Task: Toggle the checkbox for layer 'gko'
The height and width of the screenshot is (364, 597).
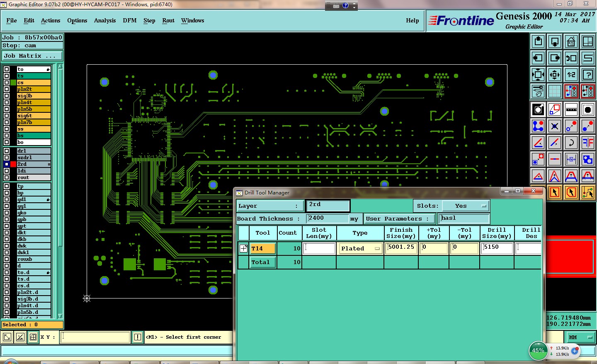Action: [7, 213]
